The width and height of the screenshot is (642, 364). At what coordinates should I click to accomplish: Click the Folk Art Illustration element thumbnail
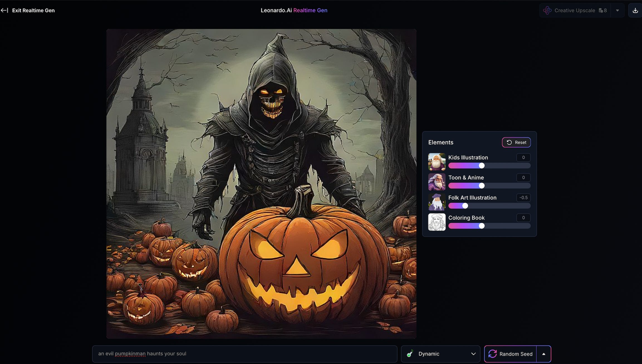437,202
